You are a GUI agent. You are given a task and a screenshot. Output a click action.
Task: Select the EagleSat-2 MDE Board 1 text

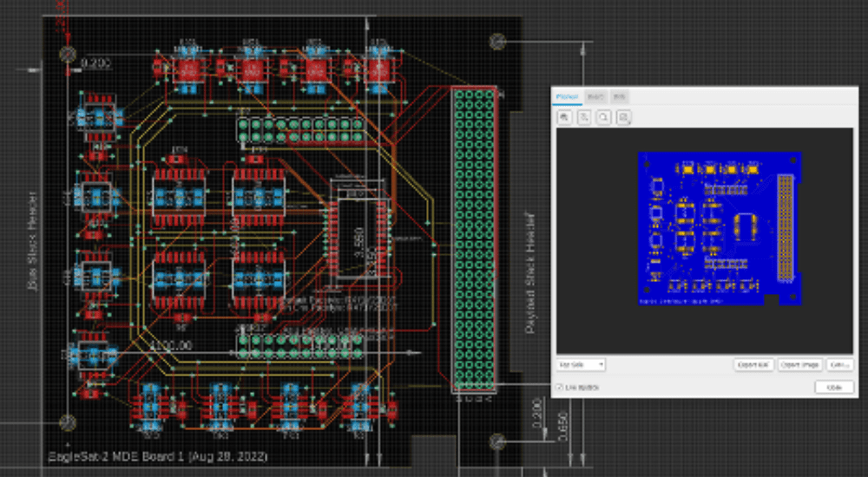(157, 455)
